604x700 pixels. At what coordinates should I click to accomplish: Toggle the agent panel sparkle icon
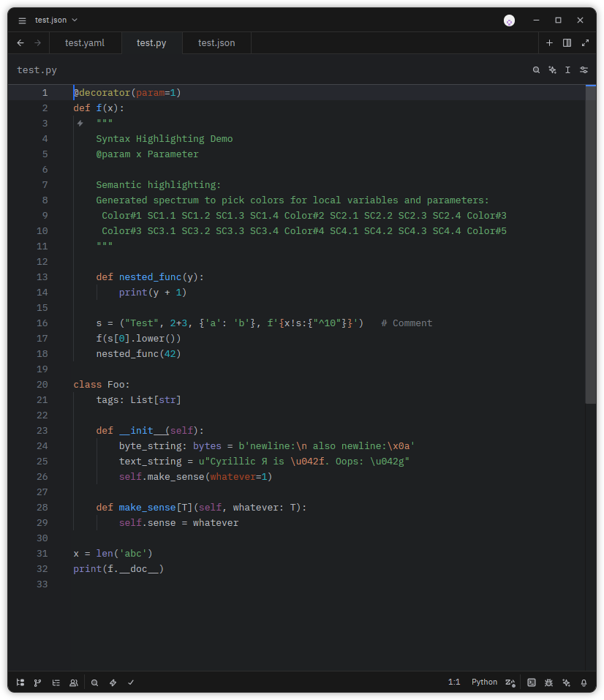tap(567, 682)
